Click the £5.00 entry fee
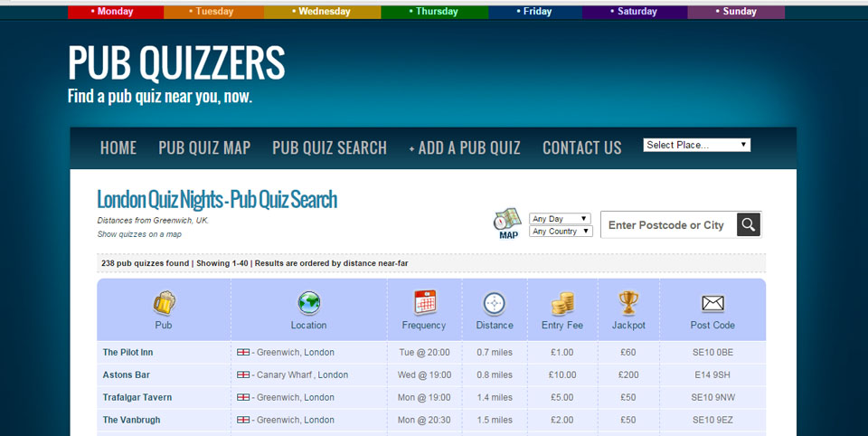 click(562, 397)
